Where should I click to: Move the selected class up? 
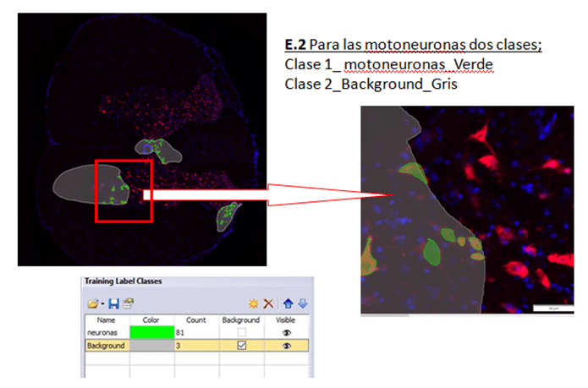click(x=288, y=303)
